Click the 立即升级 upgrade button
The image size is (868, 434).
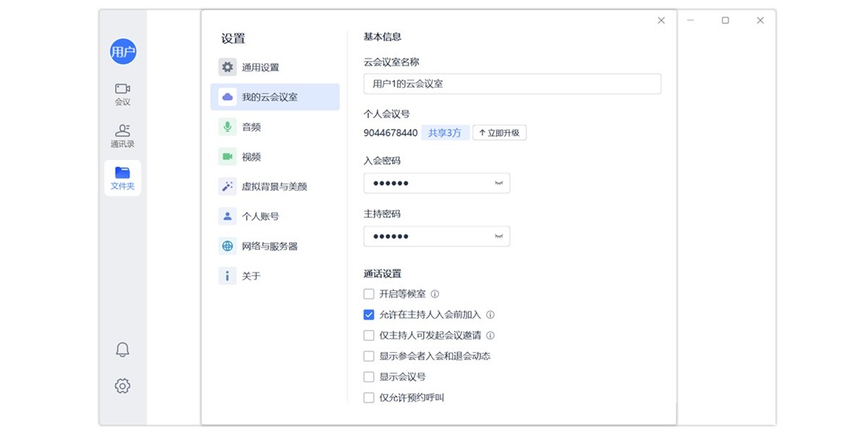click(x=499, y=132)
